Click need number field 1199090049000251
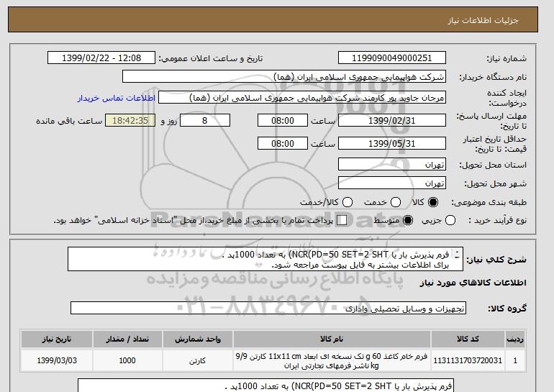This screenshot has width=554, height=392. coord(392,58)
